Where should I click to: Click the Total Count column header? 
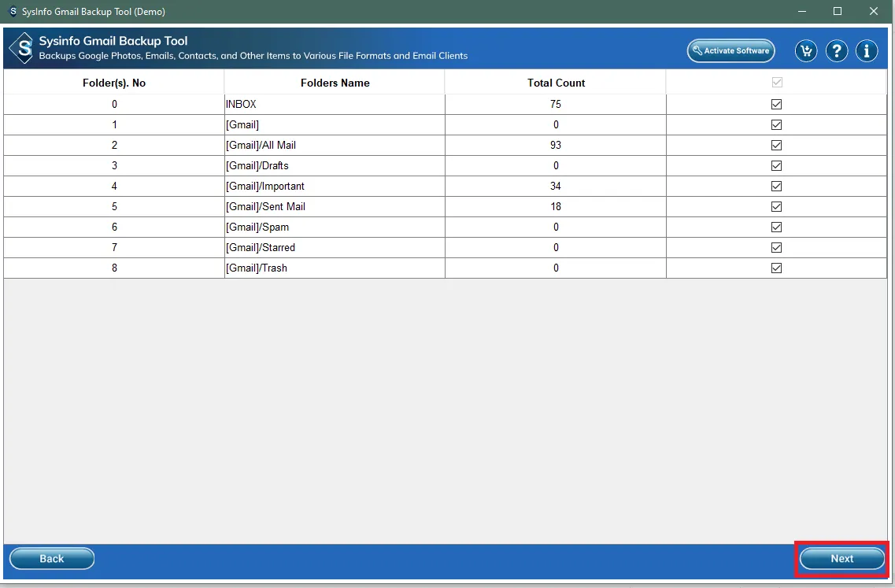coord(556,83)
